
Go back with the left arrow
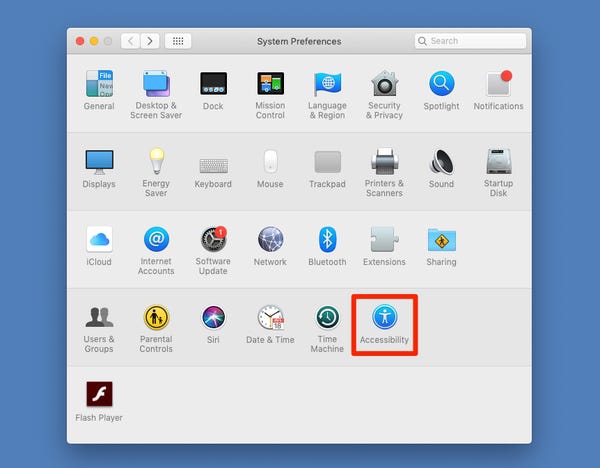pos(130,41)
